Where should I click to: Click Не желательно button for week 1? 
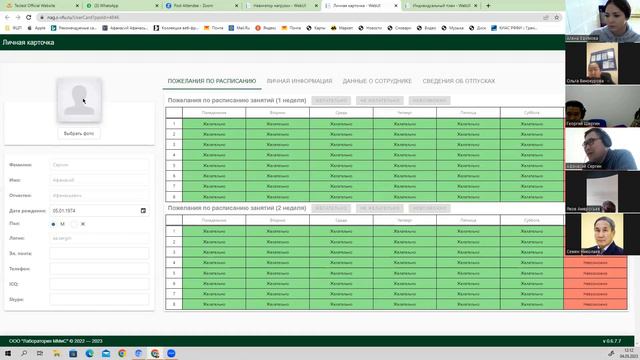(380, 100)
